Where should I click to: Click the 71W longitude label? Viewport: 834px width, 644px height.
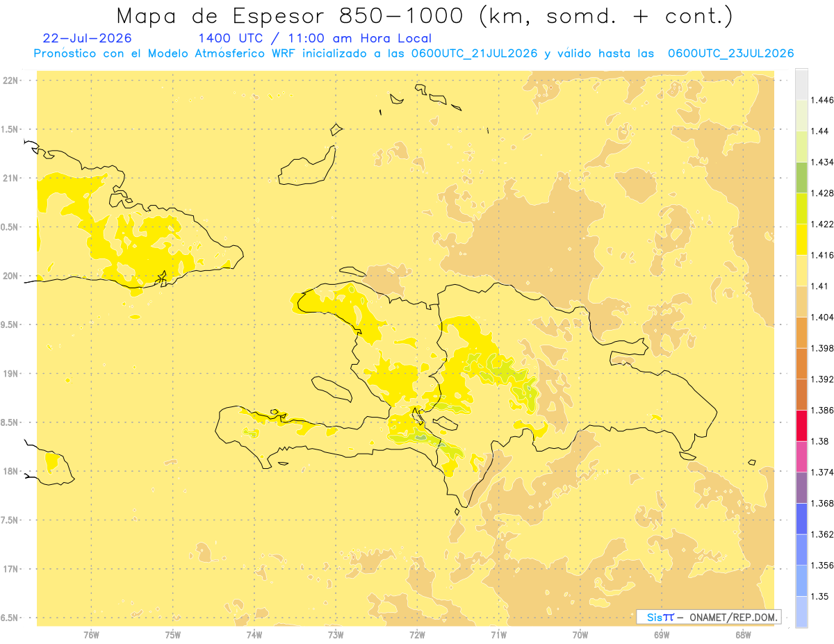(498, 634)
